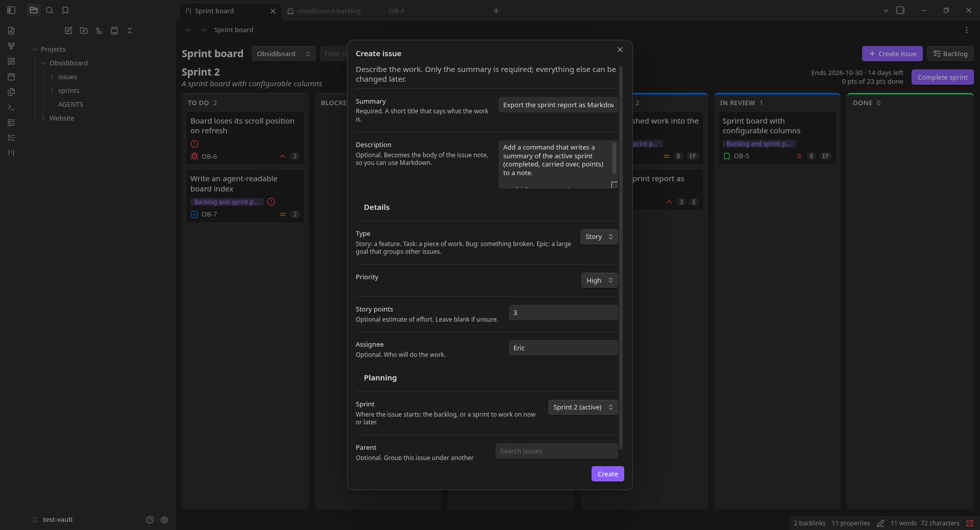Image resolution: width=980 pixels, height=530 pixels.
Task: Click the new note icon
Action: click(68, 31)
